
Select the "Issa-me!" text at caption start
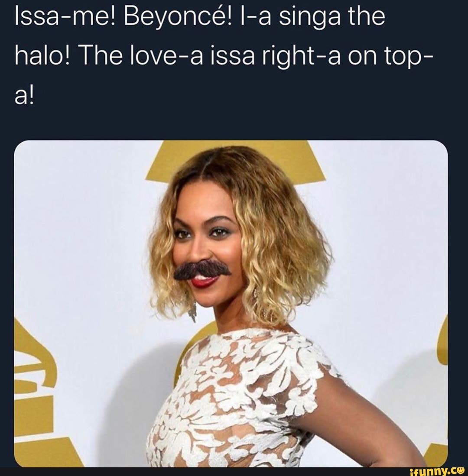pos(55,19)
